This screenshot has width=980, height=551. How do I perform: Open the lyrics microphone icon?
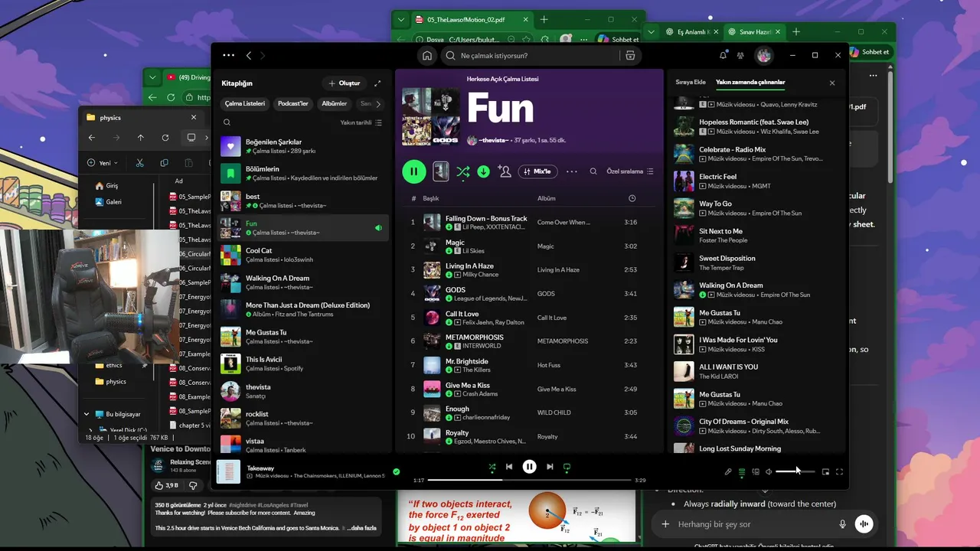(x=728, y=472)
